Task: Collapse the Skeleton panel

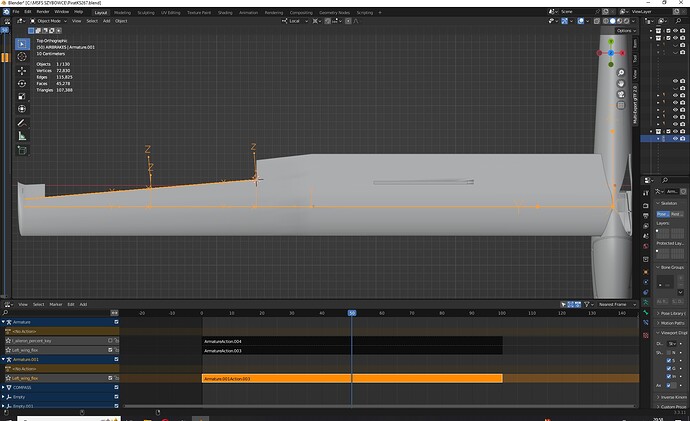Action: coord(668,203)
